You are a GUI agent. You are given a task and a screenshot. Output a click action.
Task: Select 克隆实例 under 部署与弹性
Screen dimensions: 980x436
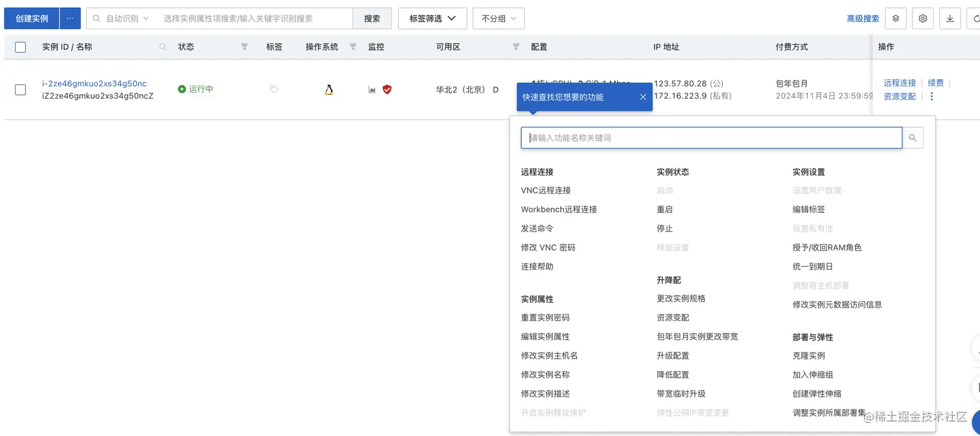pyautogui.click(x=809, y=356)
